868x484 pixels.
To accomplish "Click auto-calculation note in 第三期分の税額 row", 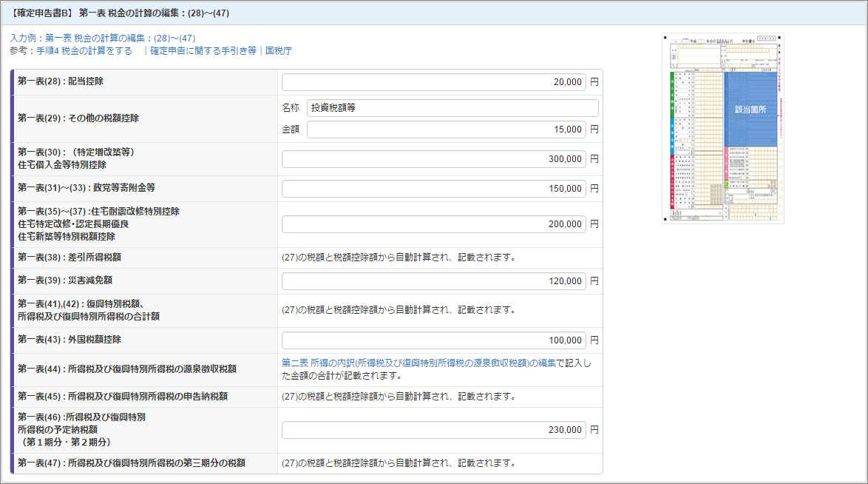I will tap(399, 463).
